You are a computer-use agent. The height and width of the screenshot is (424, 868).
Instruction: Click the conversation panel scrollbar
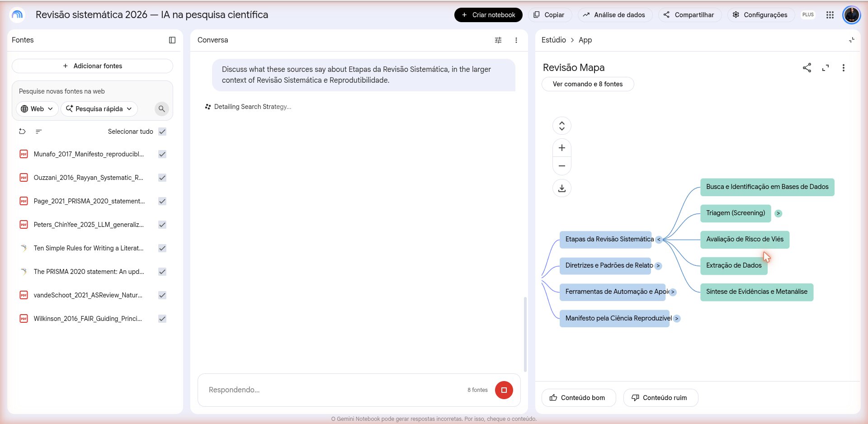coord(525,334)
